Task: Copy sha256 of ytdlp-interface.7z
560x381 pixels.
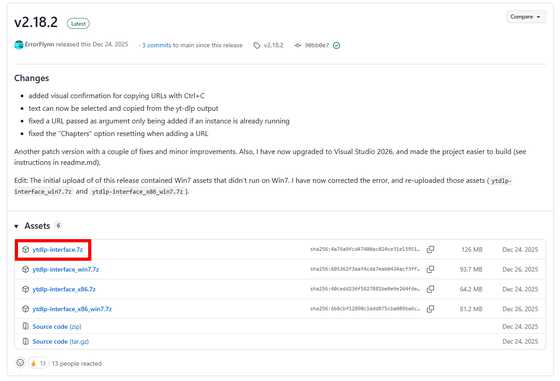Action: coord(431,249)
